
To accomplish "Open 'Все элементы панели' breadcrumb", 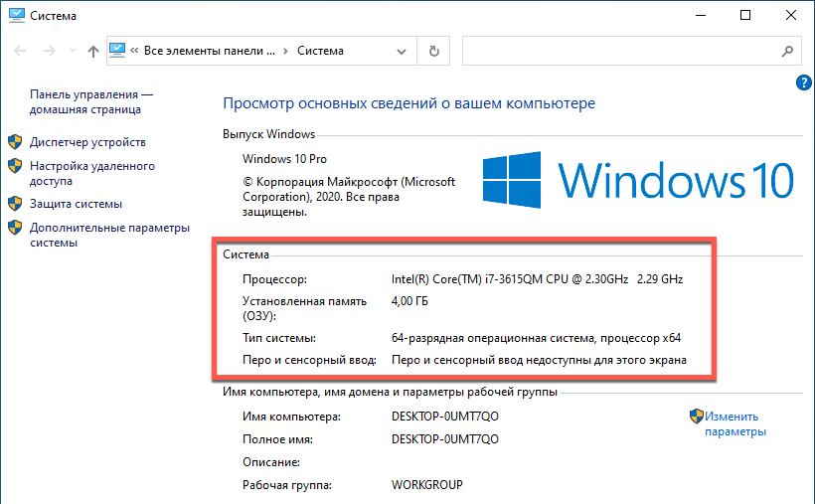I will pos(210,51).
